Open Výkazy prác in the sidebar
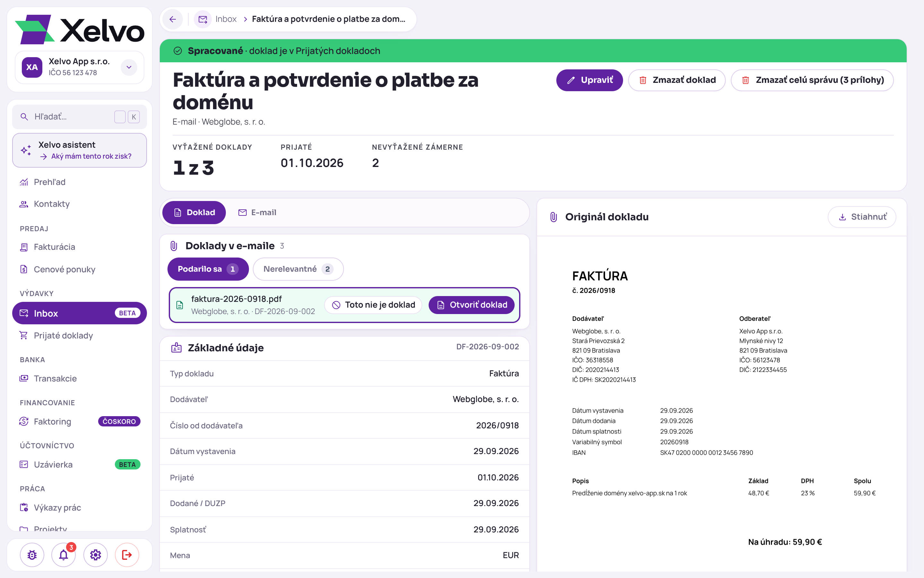 coord(80,507)
